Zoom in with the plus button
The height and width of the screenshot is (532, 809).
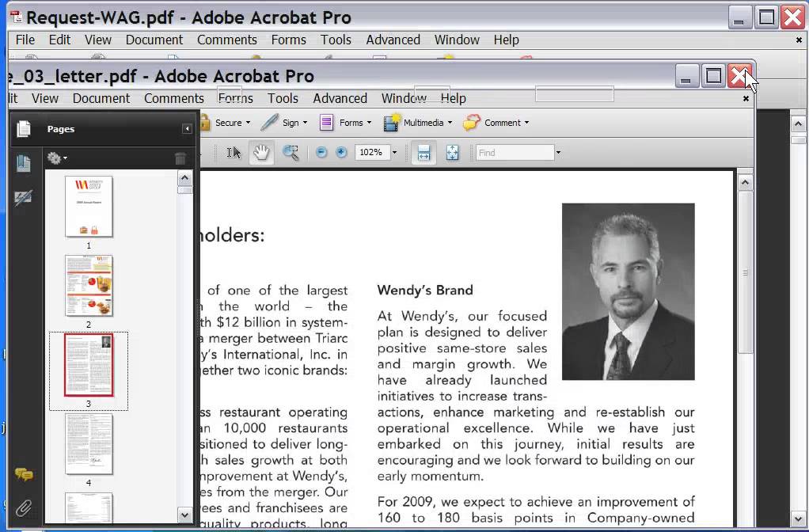tap(341, 152)
